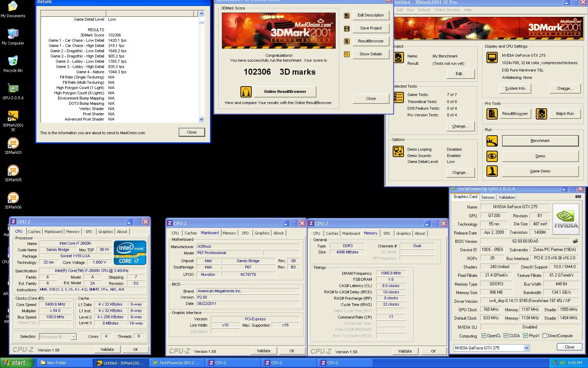
Task: Open the My Computer desktop icon
Action: tap(13, 36)
